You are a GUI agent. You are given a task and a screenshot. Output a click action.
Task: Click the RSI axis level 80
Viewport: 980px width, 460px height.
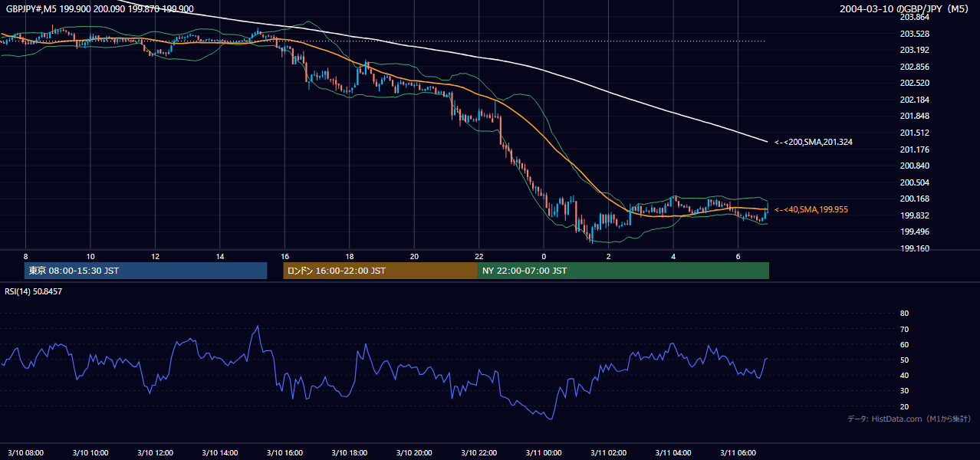coord(904,314)
